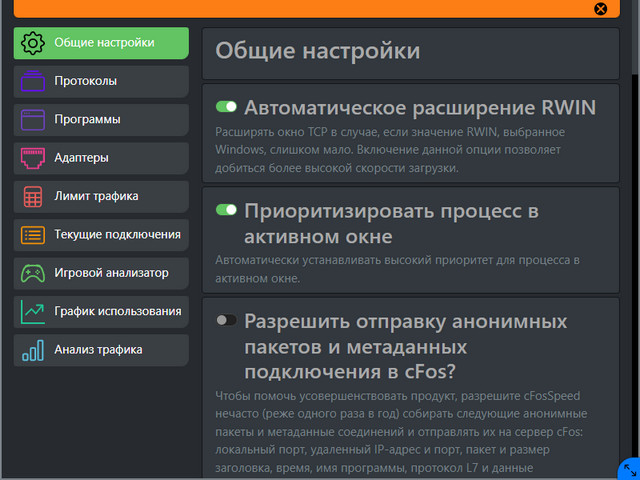Click the Лимит трафика calculator icon

coord(33,196)
